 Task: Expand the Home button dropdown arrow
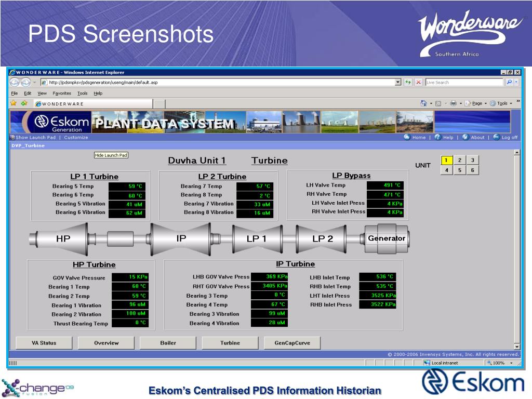coord(431,103)
